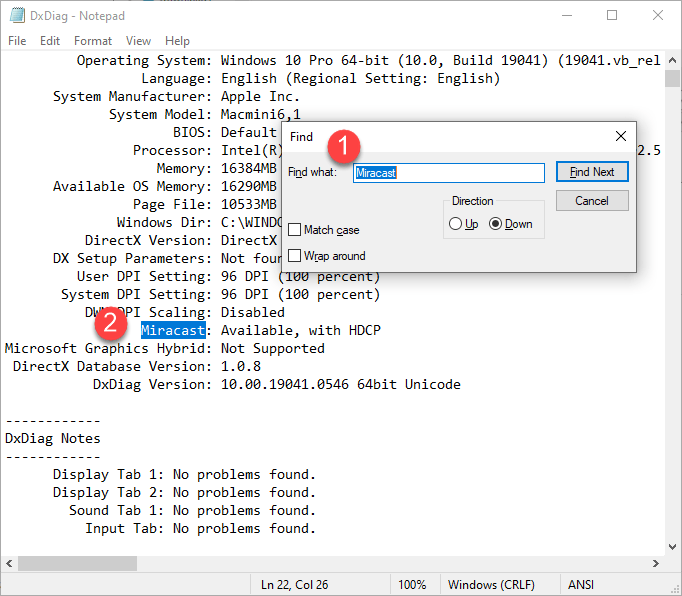Click the horizontal scrollbar left arrow
The height and width of the screenshot is (596, 682).
pyautogui.click(x=9, y=564)
